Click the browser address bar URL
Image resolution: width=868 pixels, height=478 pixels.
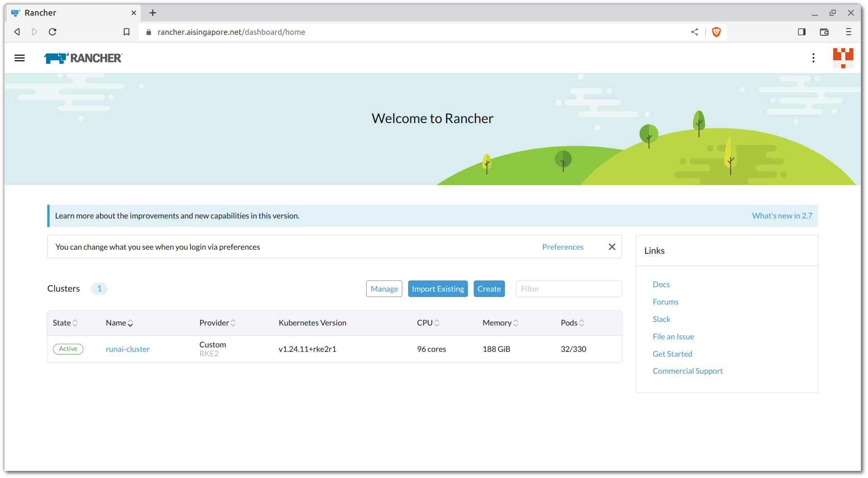point(231,32)
